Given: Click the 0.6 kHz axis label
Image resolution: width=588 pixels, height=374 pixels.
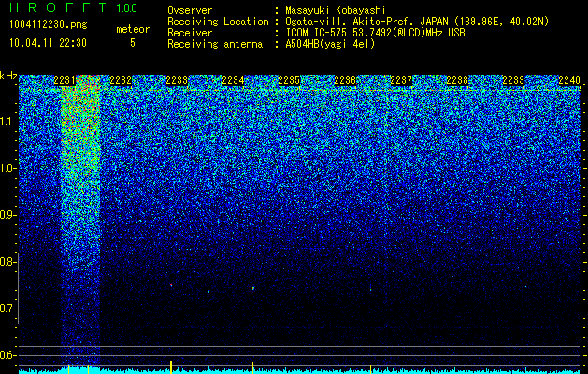Looking at the screenshot, I should [x=8, y=355].
